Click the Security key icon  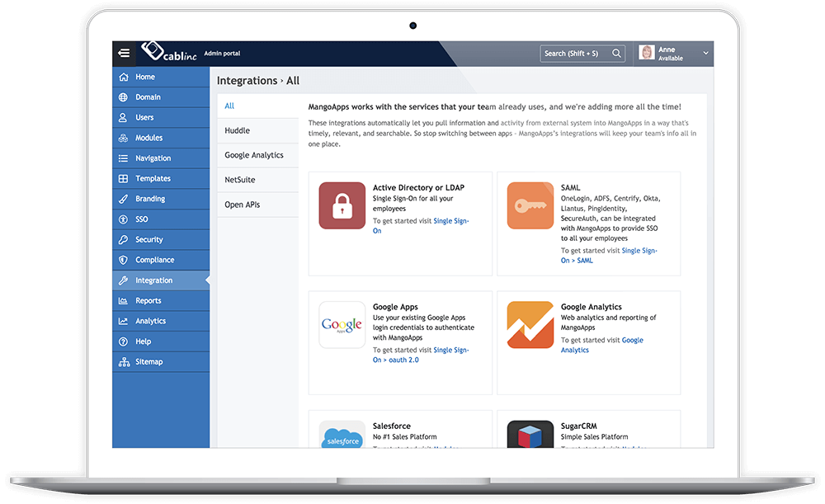click(x=123, y=239)
